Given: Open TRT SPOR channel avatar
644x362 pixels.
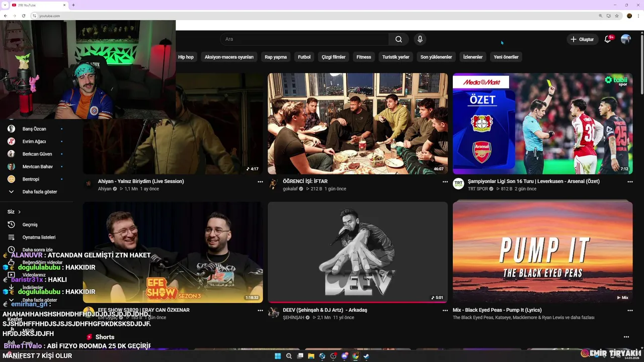Looking at the screenshot, I should point(458,184).
